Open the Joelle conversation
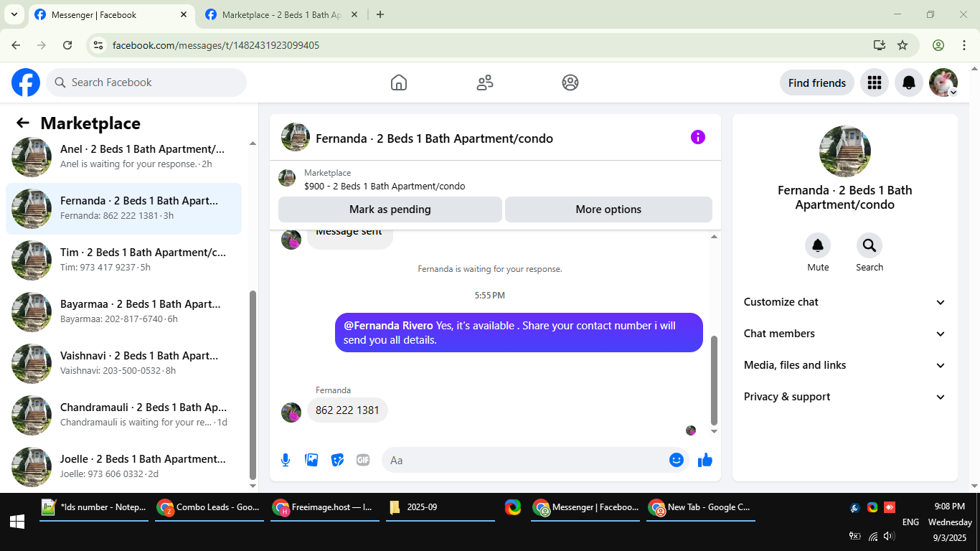Viewport: 980px width, 551px height. tap(123, 467)
